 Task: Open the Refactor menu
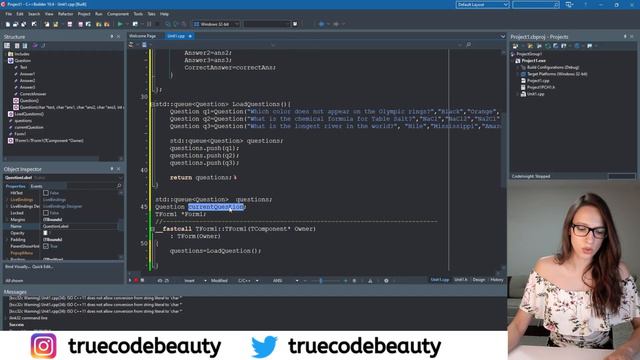point(65,14)
